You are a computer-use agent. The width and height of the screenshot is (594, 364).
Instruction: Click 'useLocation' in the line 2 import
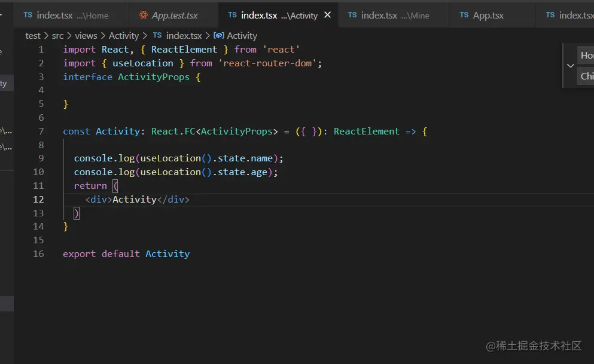point(143,63)
